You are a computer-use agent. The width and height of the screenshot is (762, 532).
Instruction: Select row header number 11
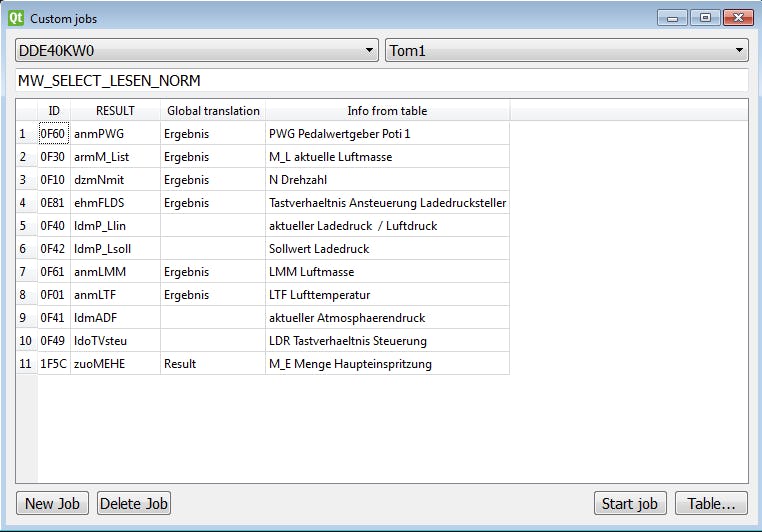26,364
